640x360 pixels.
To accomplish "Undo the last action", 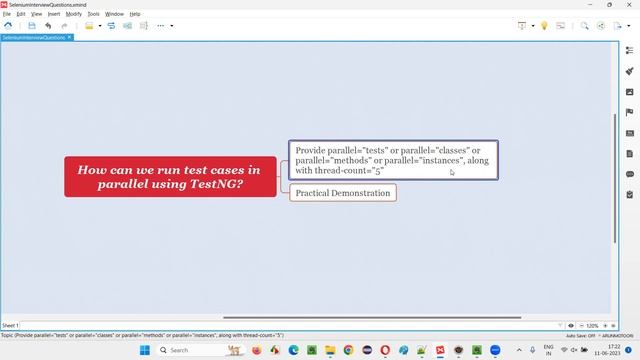I will coord(48,26).
